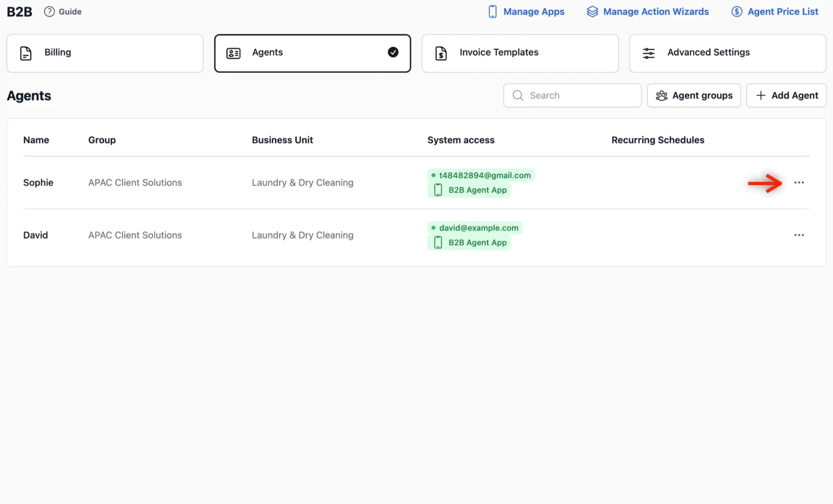Click the Agents tab checkmark indicator
Viewport: 833px width, 504px height.
[x=393, y=52]
